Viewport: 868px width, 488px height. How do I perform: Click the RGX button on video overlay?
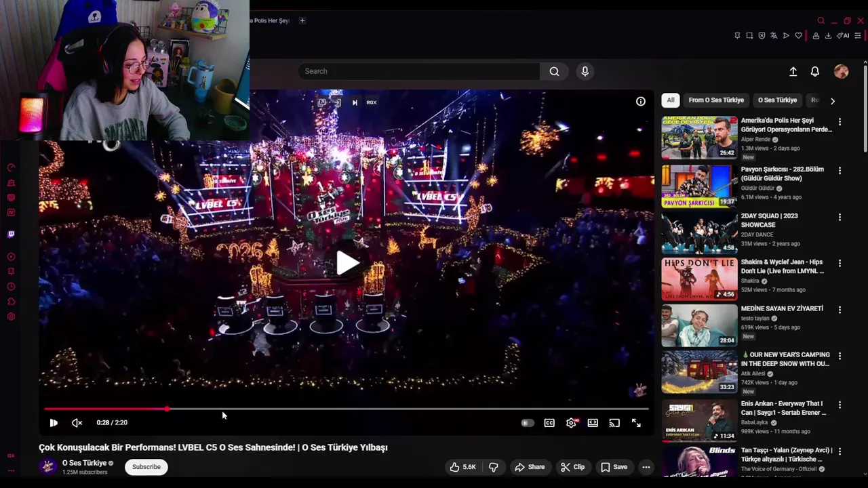[x=372, y=102]
